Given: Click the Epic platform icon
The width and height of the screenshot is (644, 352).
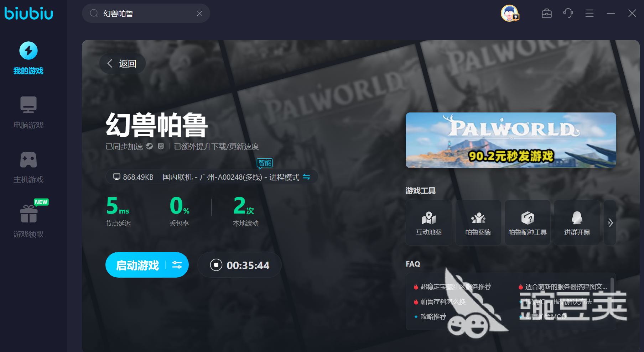Looking at the screenshot, I should click(x=161, y=146).
